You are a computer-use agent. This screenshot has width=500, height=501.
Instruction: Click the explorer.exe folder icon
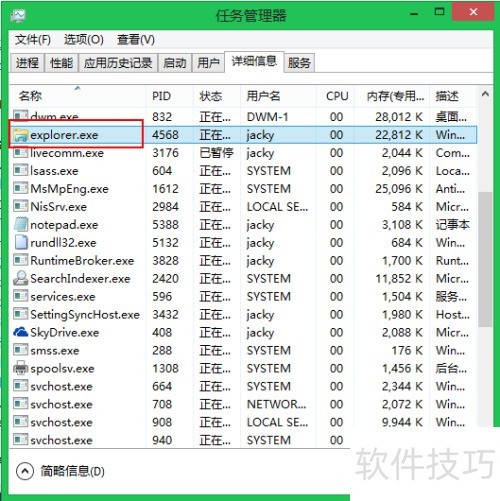(20, 135)
